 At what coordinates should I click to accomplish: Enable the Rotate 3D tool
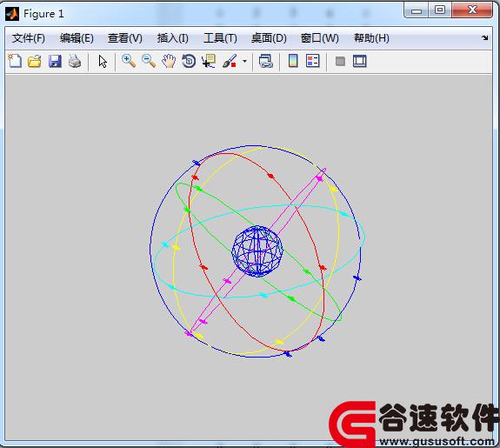189,61
